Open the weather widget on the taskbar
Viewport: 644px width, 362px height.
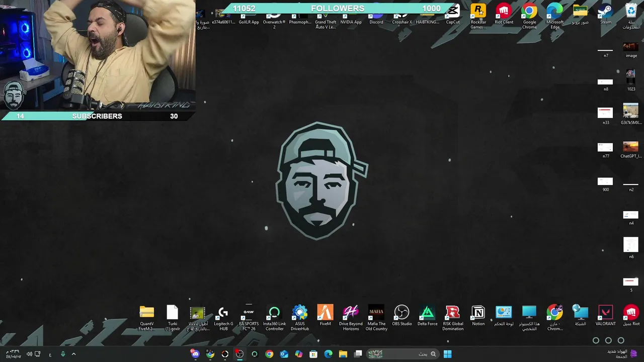[622, 354]
